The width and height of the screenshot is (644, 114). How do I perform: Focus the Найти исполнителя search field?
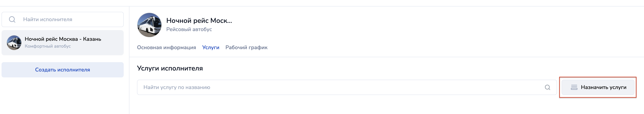(x=70, y=20)
